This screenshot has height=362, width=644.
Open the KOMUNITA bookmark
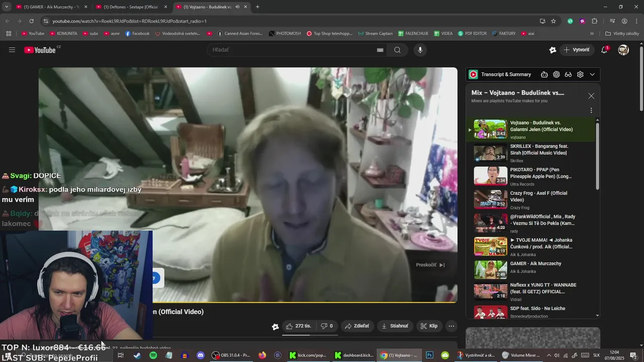coord(63,34)
